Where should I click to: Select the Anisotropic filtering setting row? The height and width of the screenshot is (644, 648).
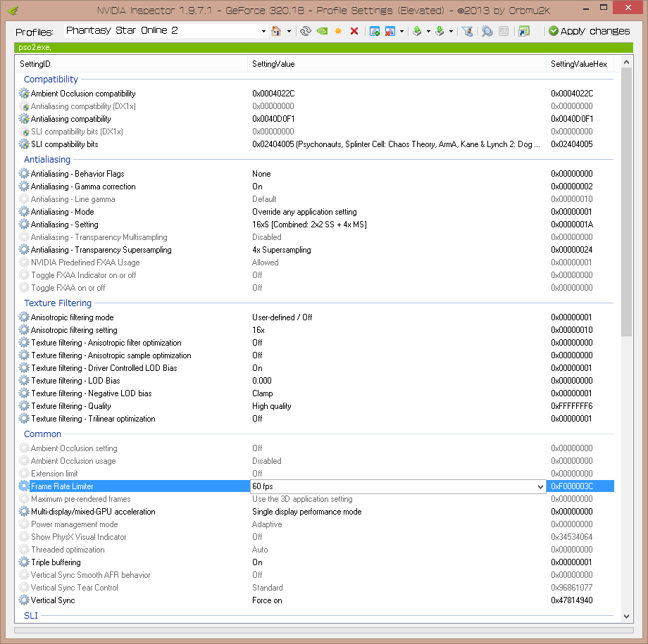(315, 330)
